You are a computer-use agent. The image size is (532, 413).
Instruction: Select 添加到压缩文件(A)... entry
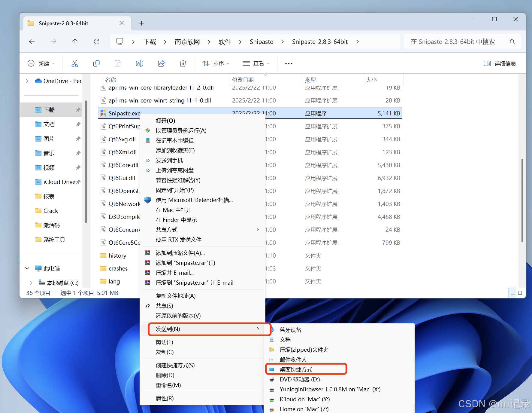click(203, 253)
